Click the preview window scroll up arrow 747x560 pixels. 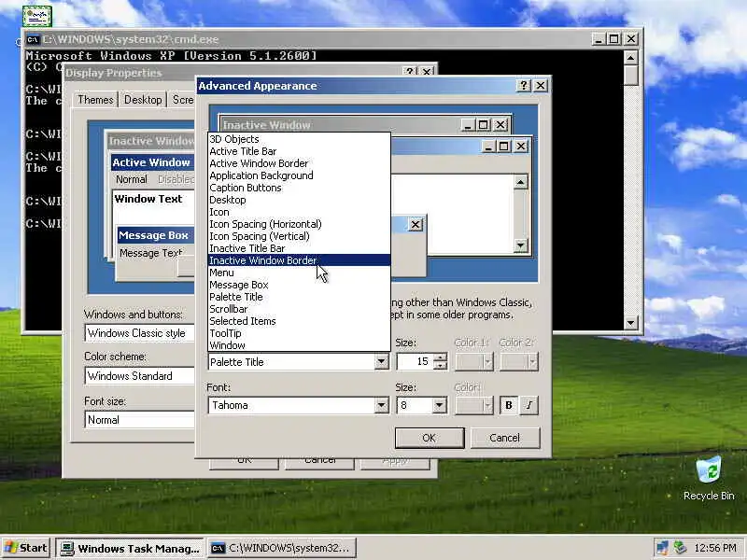click(x=521, y=182)
